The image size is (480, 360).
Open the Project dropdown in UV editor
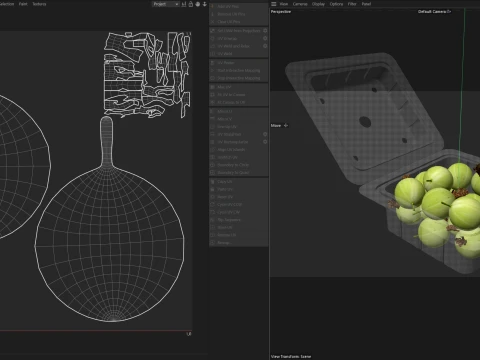166,4
